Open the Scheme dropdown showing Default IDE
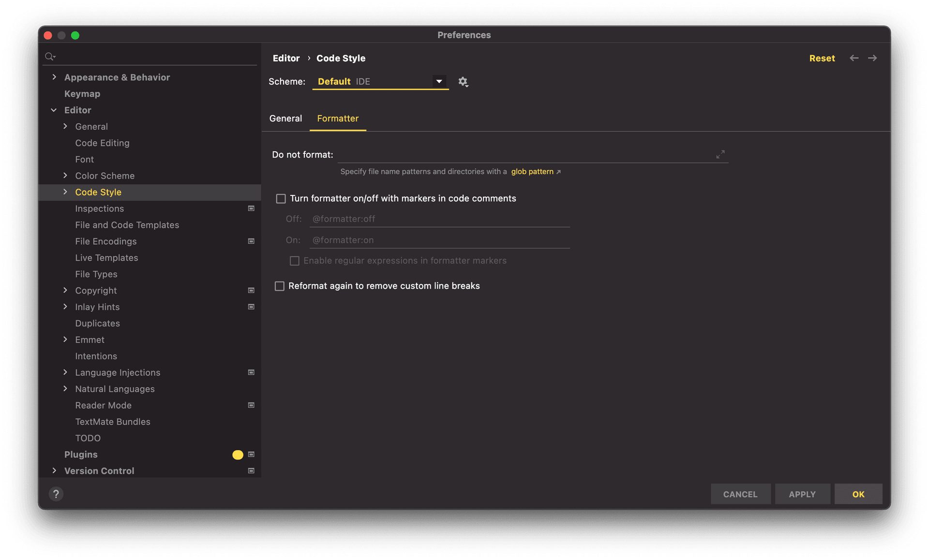Viewport: 929px width, 560px height. click(x=380, y=82)
